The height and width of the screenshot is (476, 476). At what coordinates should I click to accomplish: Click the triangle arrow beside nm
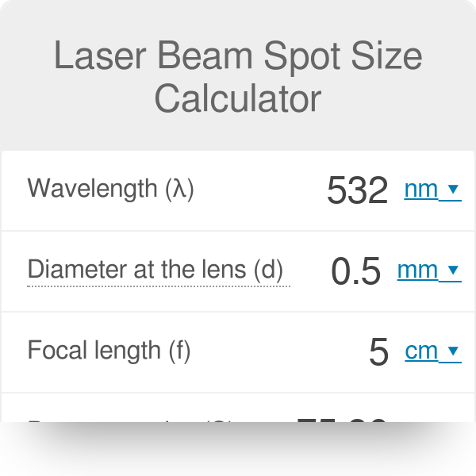tap(453, 190)
